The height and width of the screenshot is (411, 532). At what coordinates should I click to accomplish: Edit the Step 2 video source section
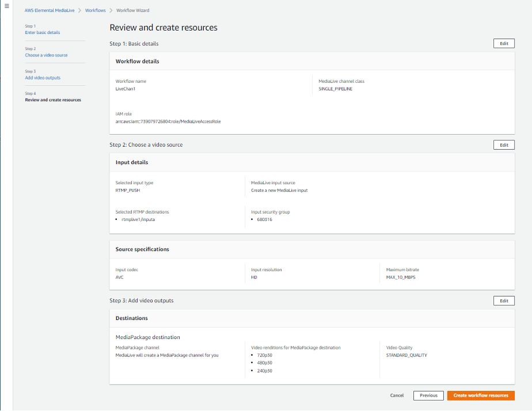(x=504, y=144)
